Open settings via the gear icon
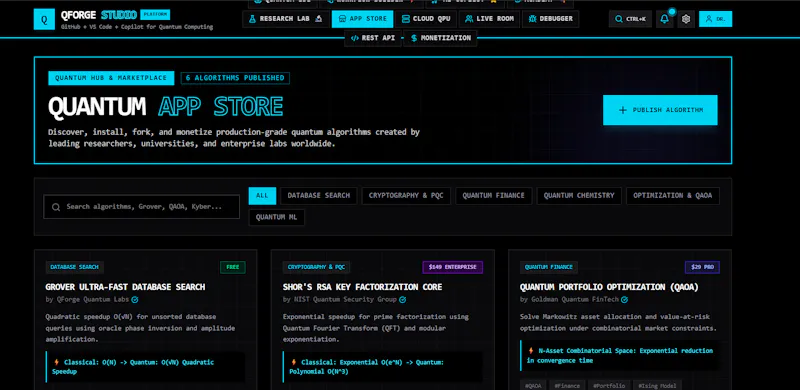800x390 pixels. click(686, 19)
